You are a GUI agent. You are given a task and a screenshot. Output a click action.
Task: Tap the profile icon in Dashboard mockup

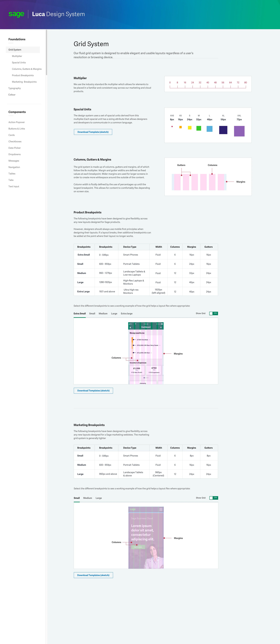130,327
